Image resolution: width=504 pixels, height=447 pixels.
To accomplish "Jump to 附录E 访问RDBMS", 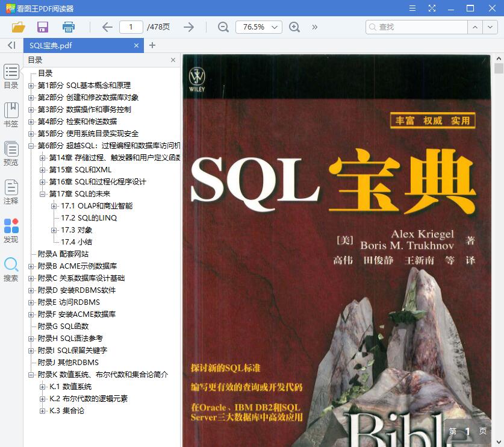I will pos(69,302).
